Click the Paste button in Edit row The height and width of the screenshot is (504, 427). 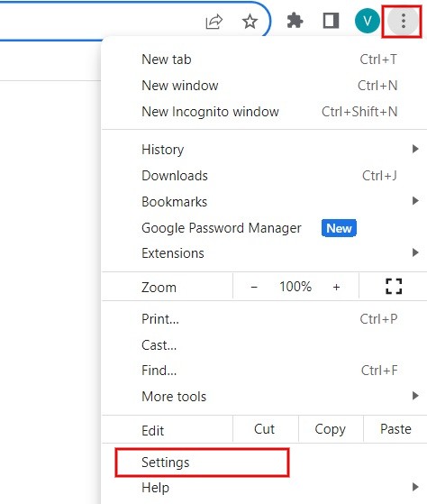395,429
